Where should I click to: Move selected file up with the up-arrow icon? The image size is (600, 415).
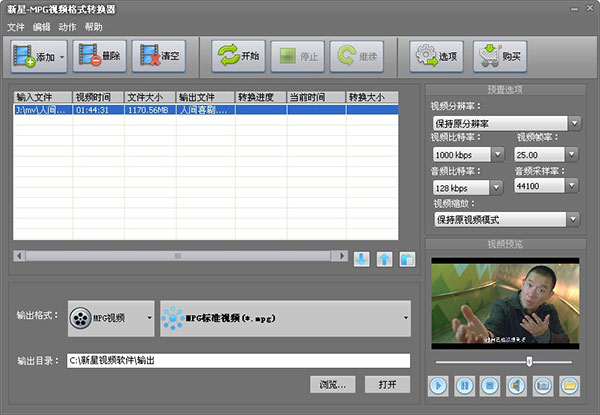(x=384, y=259)
